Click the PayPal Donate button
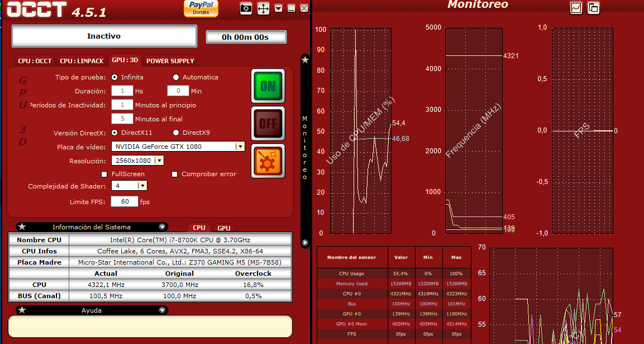Viewport: 644px width, 344px height. (201, 8)
